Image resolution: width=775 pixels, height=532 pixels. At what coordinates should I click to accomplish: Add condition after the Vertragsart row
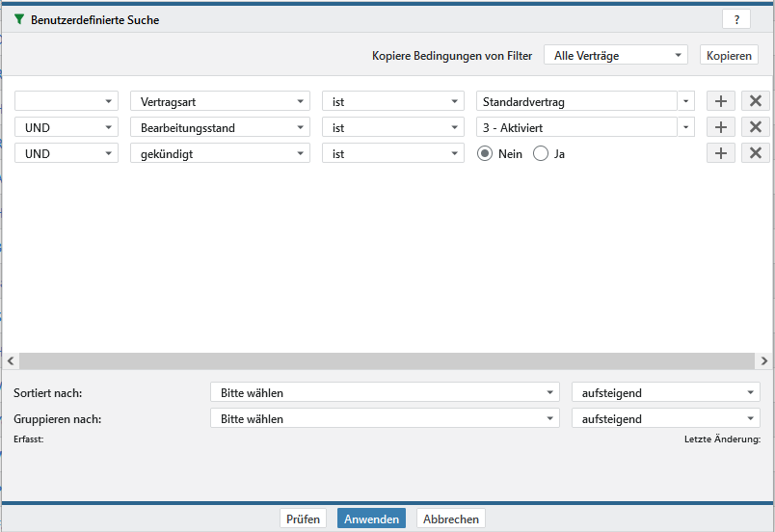(720, 101)
